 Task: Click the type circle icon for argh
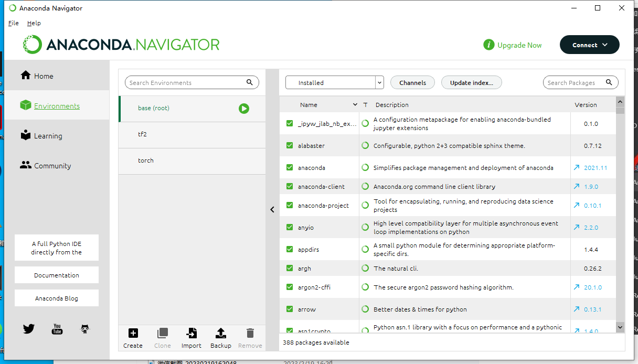(365, 269)
